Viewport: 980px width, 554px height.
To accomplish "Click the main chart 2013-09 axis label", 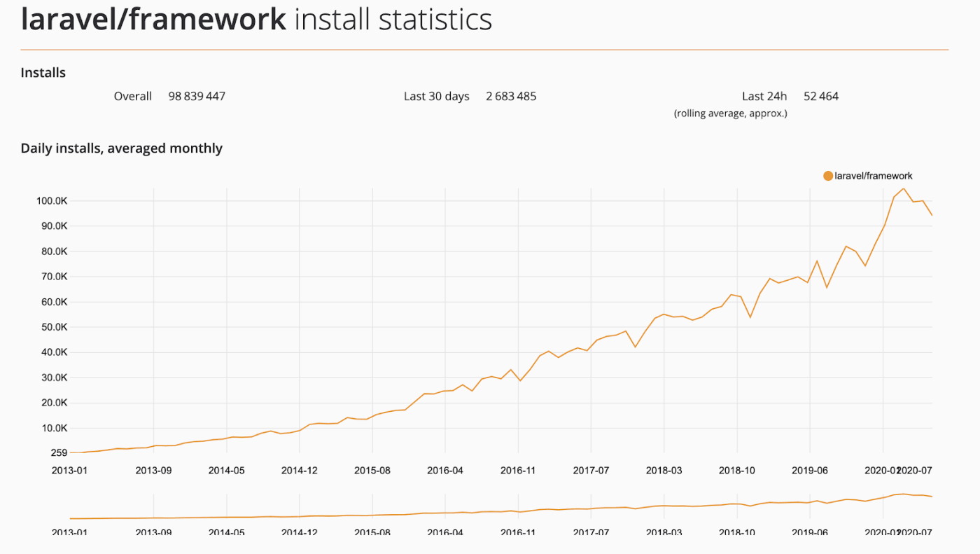I will [153, 471].
